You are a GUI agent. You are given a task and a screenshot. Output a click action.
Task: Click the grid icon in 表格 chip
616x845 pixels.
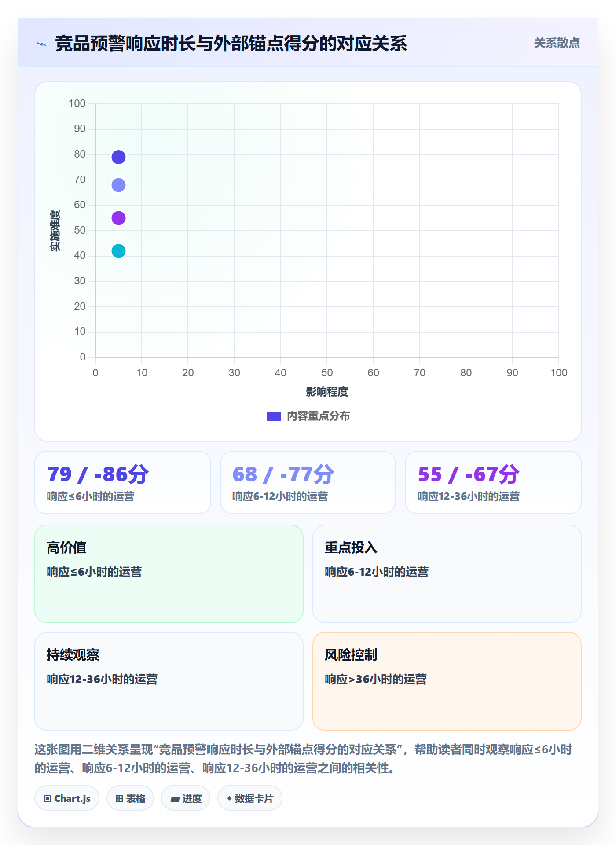[x=119, y=799]
